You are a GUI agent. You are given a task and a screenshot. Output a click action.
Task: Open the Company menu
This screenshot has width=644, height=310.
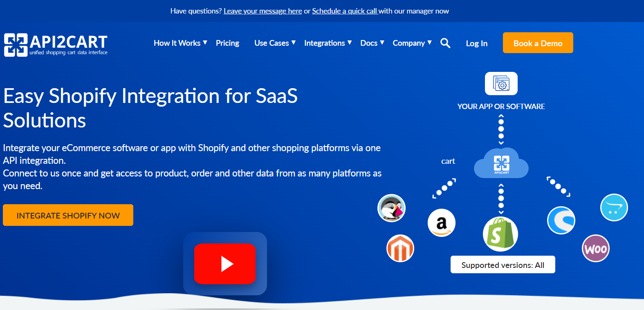tap(409, 43)
